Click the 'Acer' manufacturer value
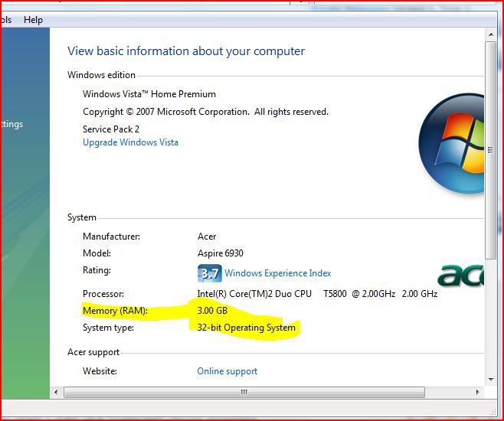This screenshot has height=421, width=504. (x=207, y=237)
